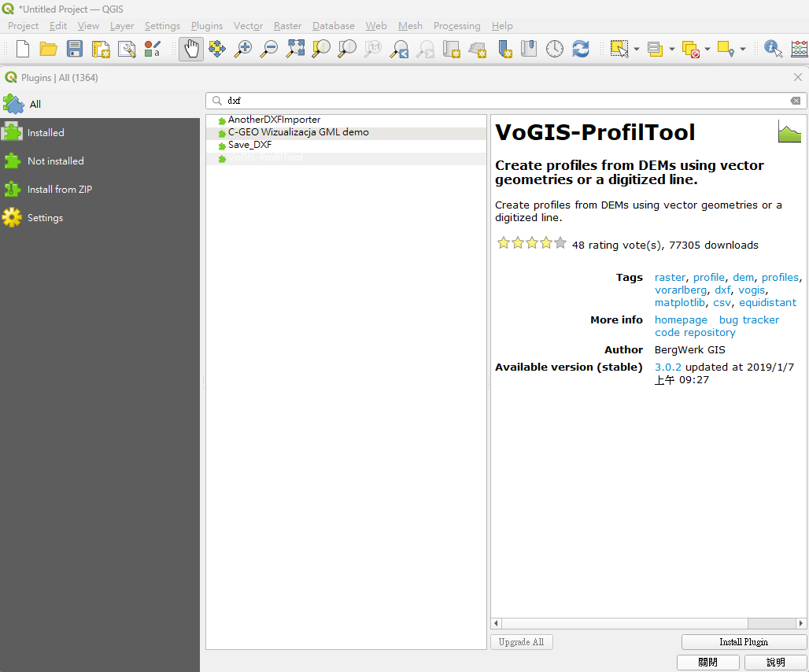
Task: Expand Select Features dropdown arrow
Action: click(636, 49)
